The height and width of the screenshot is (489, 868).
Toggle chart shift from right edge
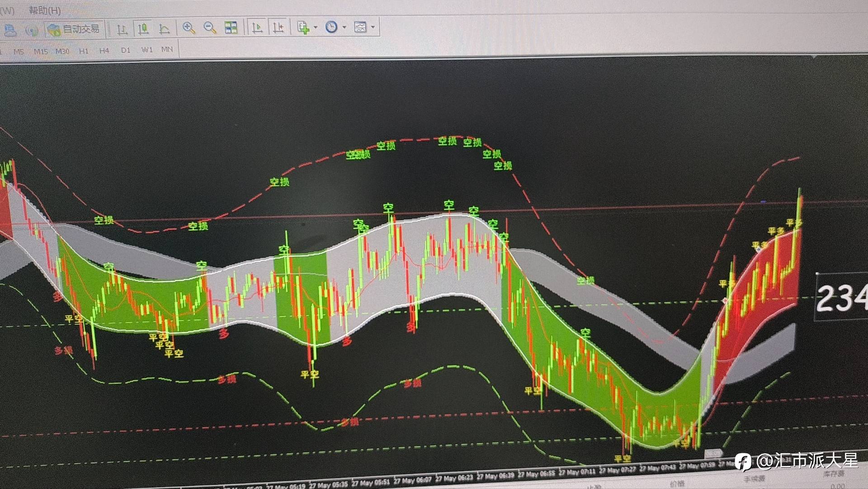(x=278, y=28)
